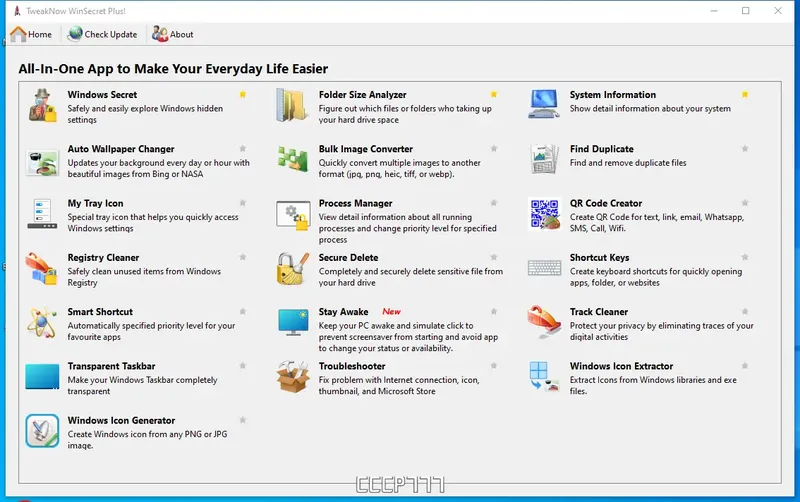Launch Registry Cleaner via its icon
Viewport: 800px width, 502px height.
[x=41, y=268]
